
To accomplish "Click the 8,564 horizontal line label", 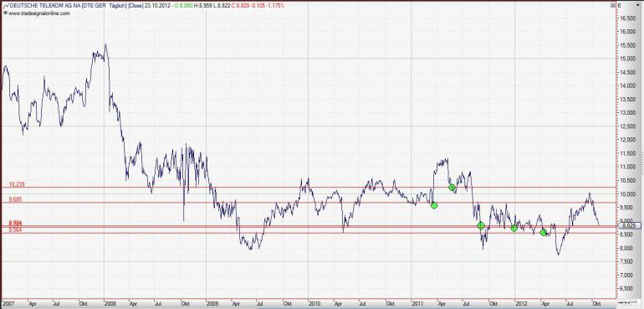I will point(16,230).
